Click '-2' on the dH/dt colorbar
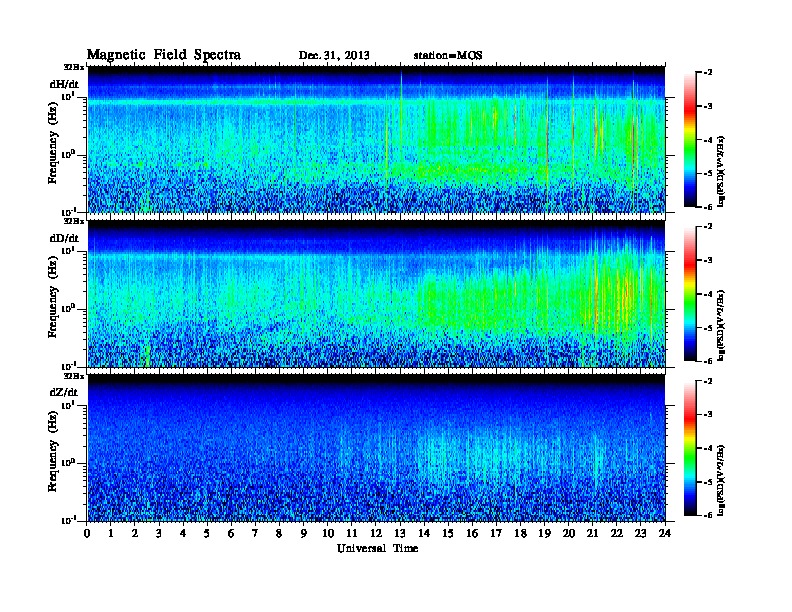Screen dimensions: 792x612 tap(708, 73)
